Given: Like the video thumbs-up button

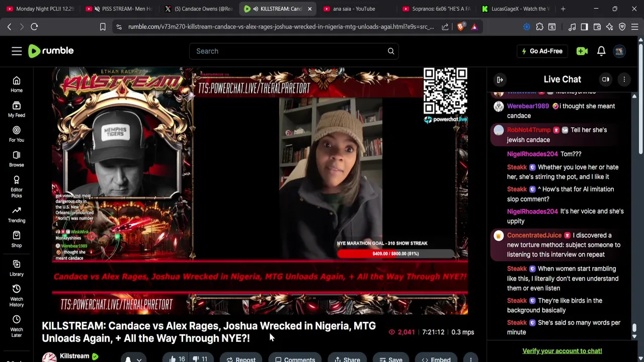Looking at the screenshot, I should coord(177,359).
